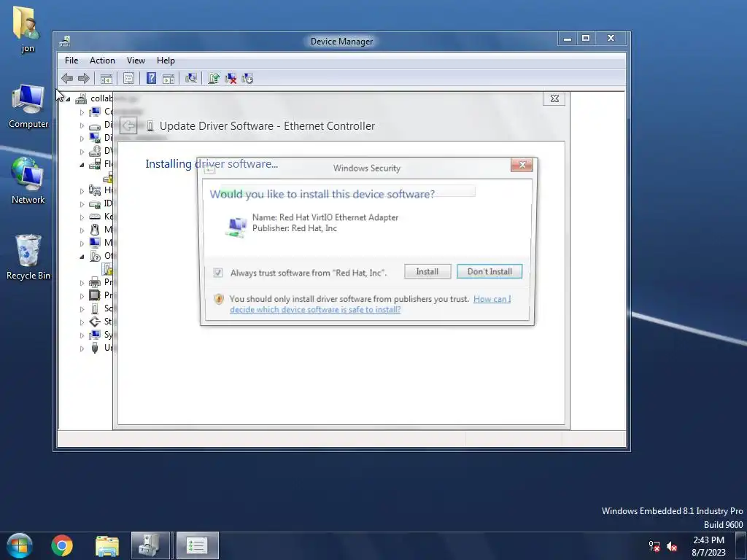Open the View menu

[136, 61]
